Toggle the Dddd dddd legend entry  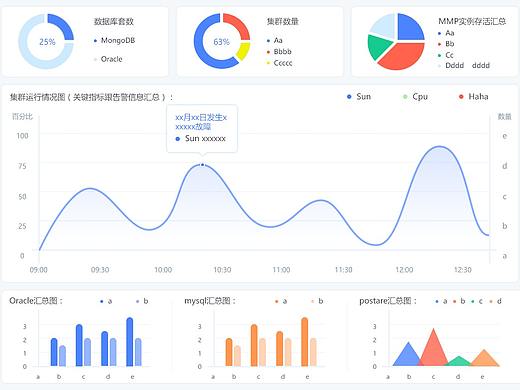pos(464,65)
